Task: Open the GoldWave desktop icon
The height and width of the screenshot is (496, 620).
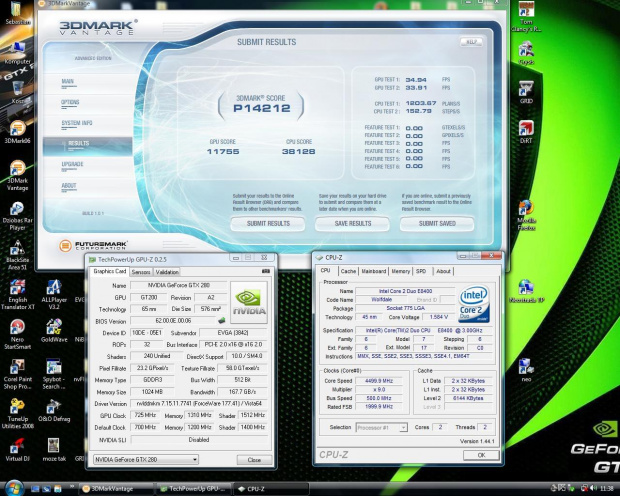Action: (x=54, y=331)
